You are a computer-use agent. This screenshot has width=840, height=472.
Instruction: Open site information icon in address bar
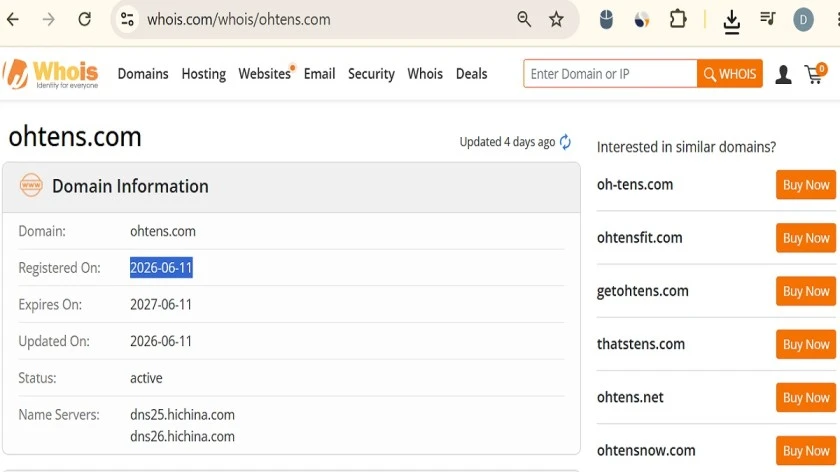(127, 20)
